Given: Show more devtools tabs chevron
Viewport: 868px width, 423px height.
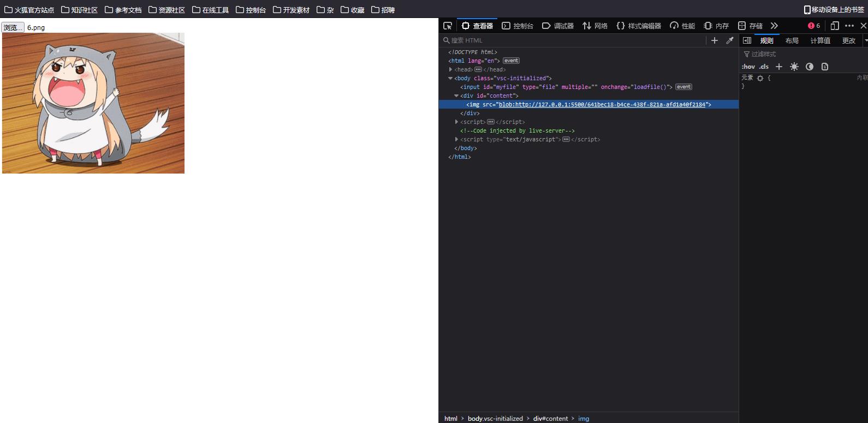Looking at the screenshot, I should pyautogui.click(x=774, y=26).
